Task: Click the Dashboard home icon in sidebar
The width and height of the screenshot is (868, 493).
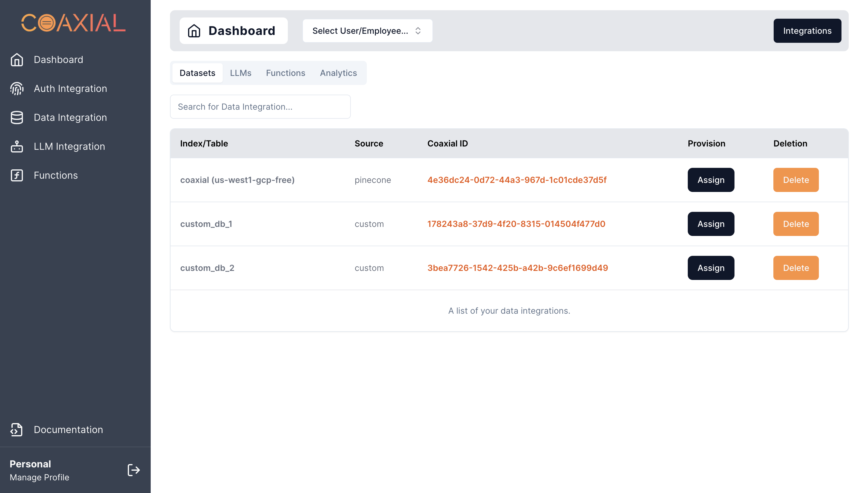Action: [17, 60]
